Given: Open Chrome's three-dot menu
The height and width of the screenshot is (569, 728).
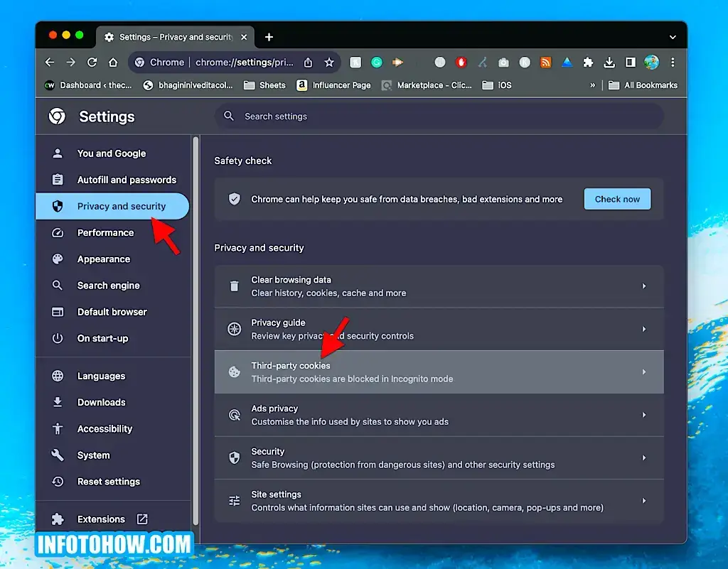Looking at the screenshot, I should pos(673,62).
